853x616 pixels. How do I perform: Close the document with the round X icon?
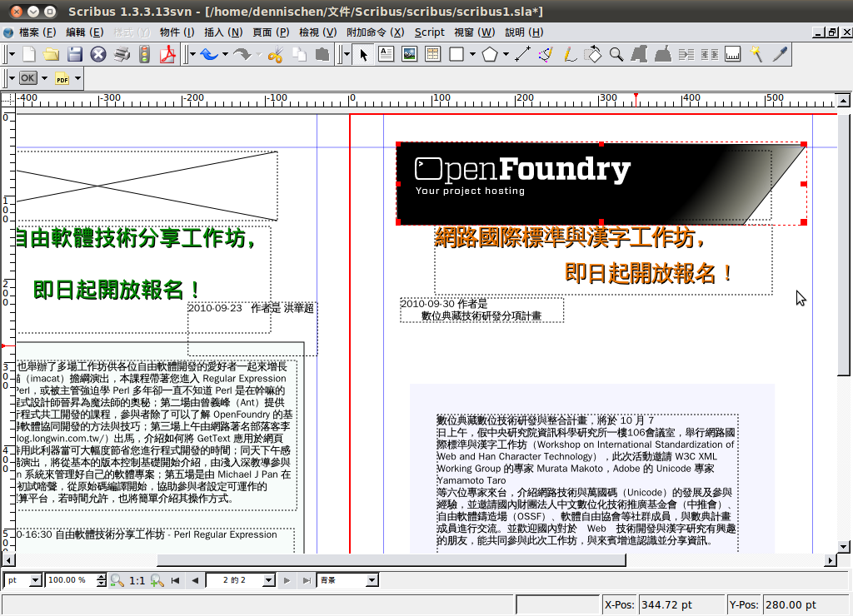click(x=98, y=54)
